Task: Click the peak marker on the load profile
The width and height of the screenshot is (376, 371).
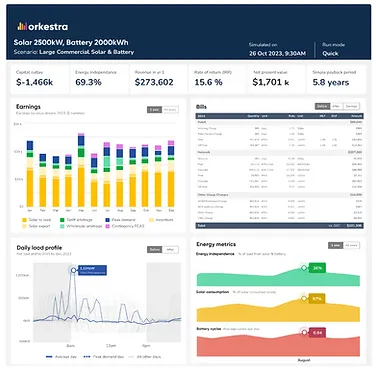Action: [73, 270]
